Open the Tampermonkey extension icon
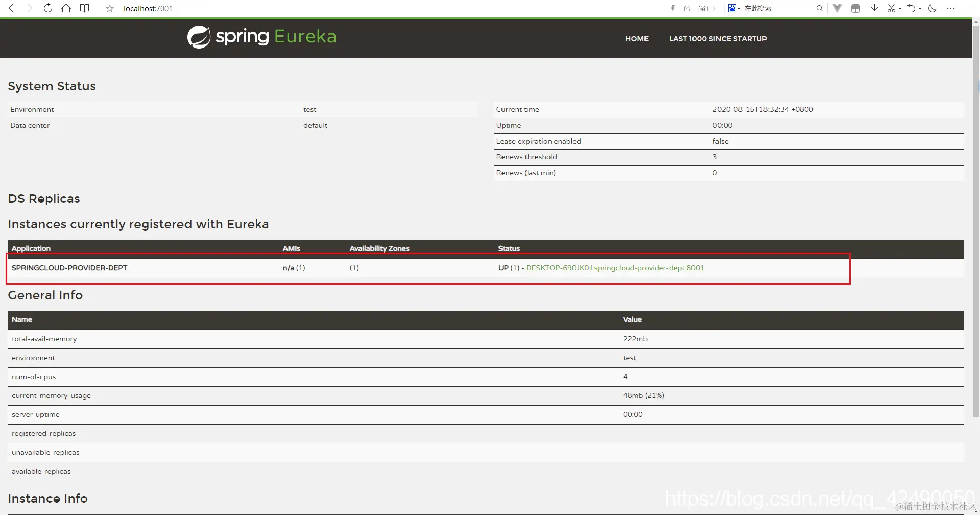Screen dimensions: 980x515 pyautogui.click(x=855, y=8)
